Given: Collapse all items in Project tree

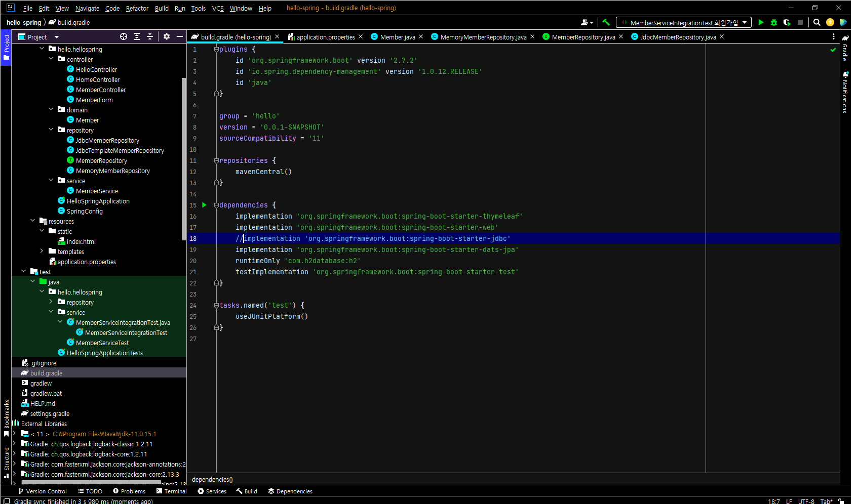Looking at the screenshot, I should tap(150, 36).
